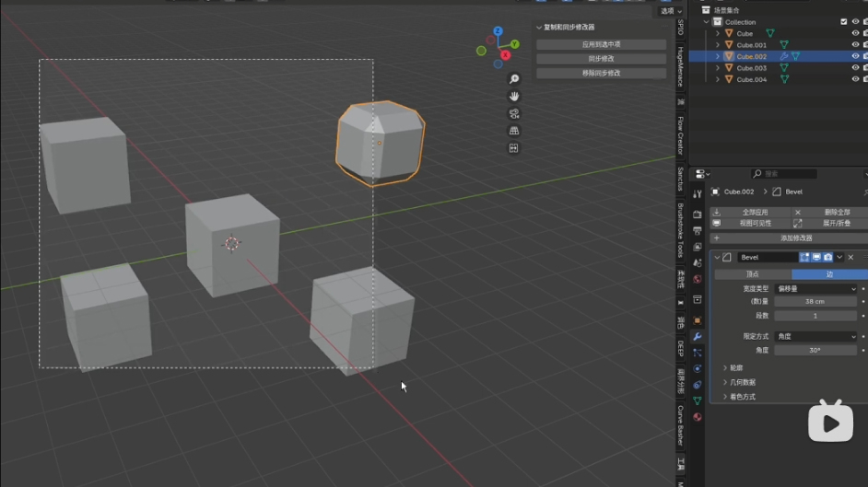Open the HugeMenace sidebar tab
Viewport: 868px width, 487px height.
(x=680, y=66)
